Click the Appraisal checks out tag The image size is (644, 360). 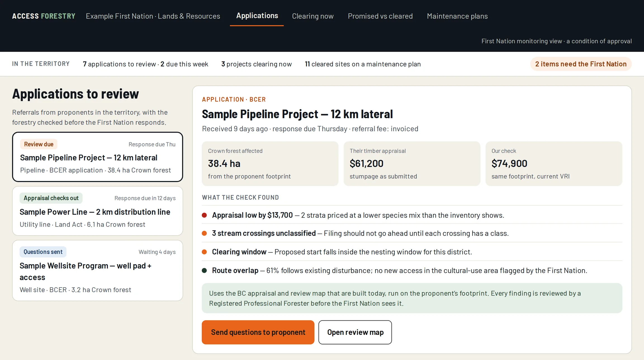click(51, 198)
